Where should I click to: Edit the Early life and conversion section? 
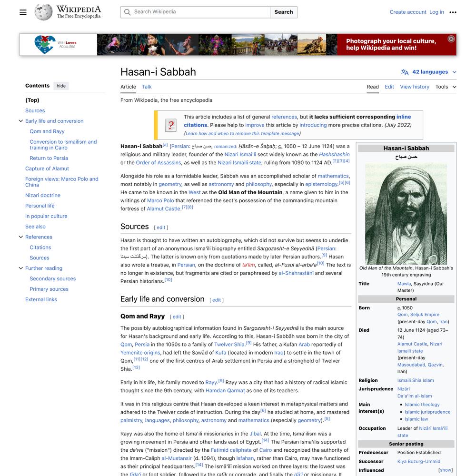click(x=217, y=300)
